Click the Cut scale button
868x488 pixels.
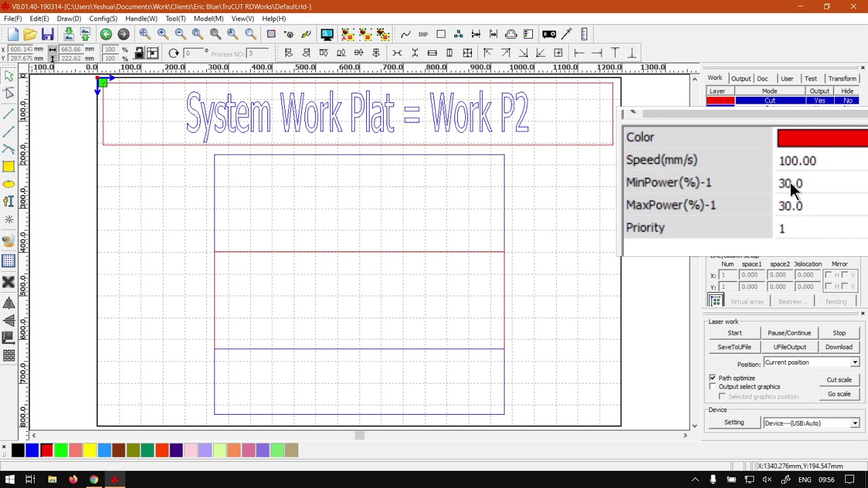pyautogui.click(x=839, y=380)
